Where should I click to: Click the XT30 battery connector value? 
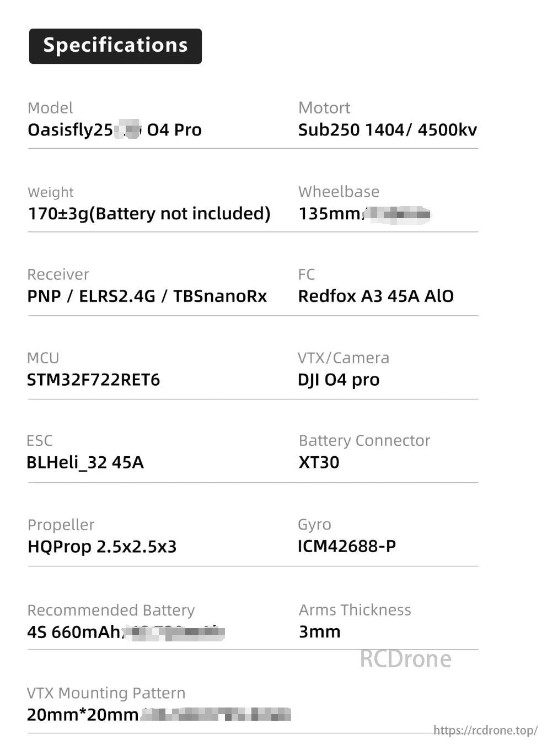click(319, 463)
